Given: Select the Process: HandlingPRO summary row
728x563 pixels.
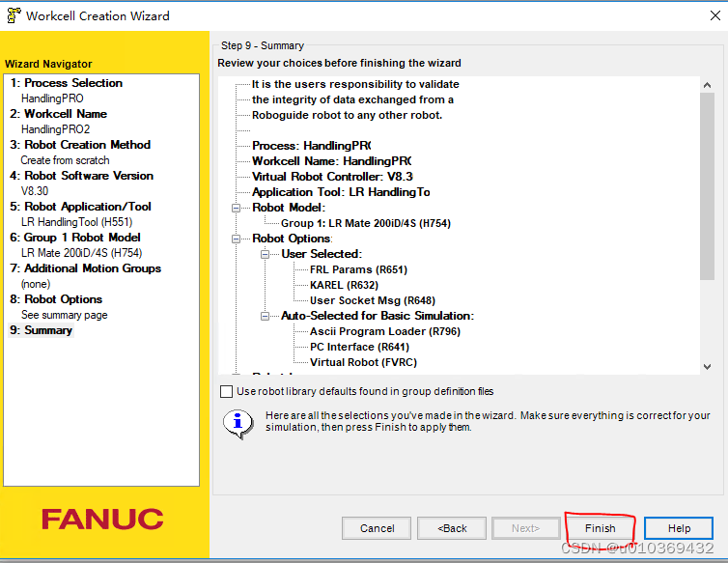Looking at the screenshot, I should (x=312, y=146).
